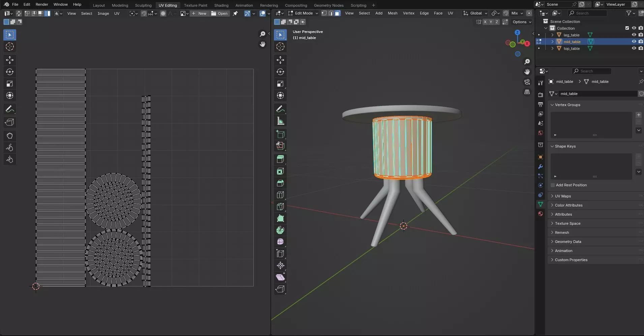The image size is (644, 336).
Task: Select the Relax tool in UV editor
Action: [10, 148]
